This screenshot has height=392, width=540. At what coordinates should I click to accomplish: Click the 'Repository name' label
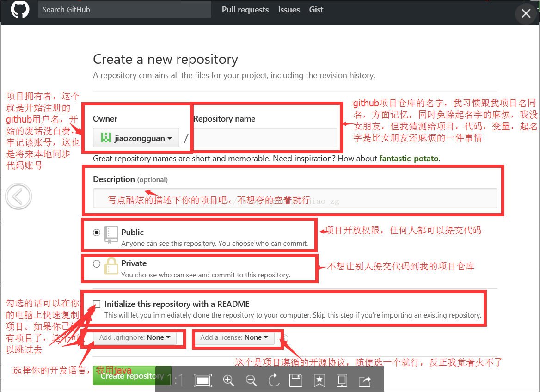pos(225,119)
